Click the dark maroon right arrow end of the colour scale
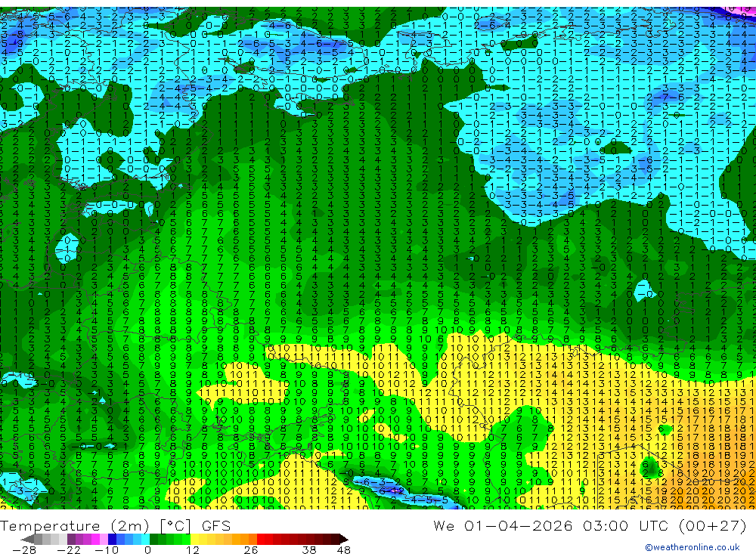This screenshot has height=554, width=756. pyautogui.click(x=343, y=539)
